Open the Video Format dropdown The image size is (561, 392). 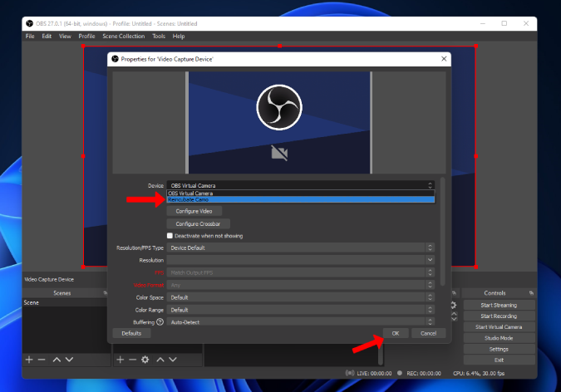click(301, 285)
